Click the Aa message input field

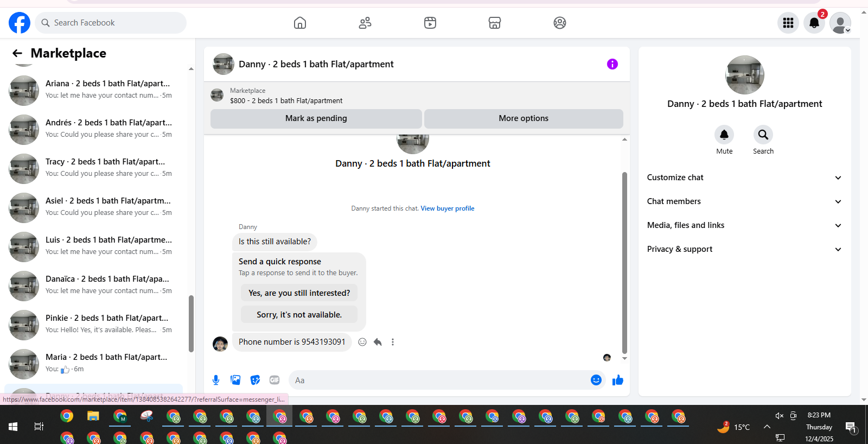click(x=439, y=380)
